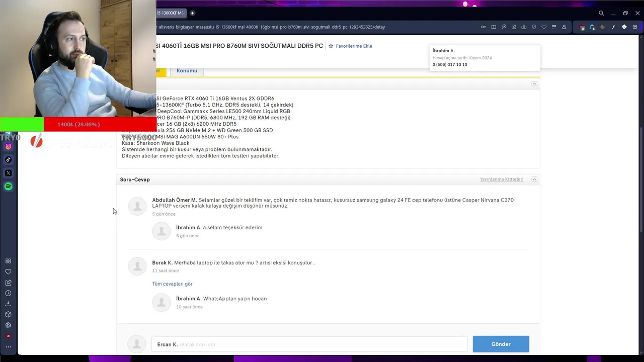
Task: Click the red circular sidebar icon
Action: click(x=8, y=336)
